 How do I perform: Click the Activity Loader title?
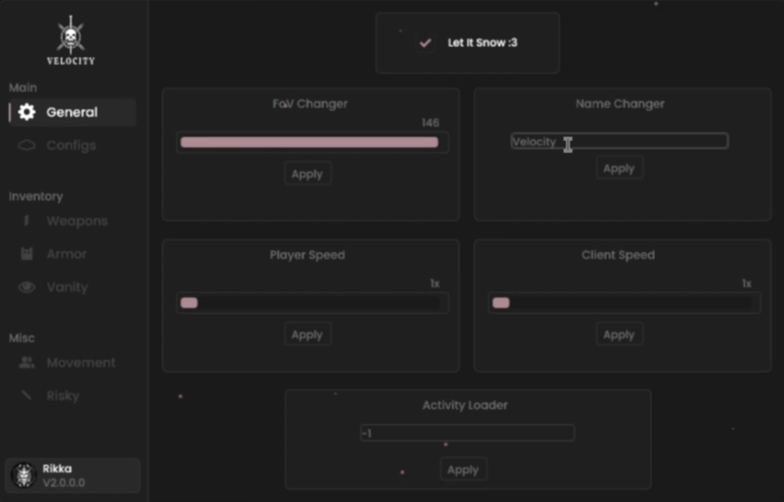(465, 406)
